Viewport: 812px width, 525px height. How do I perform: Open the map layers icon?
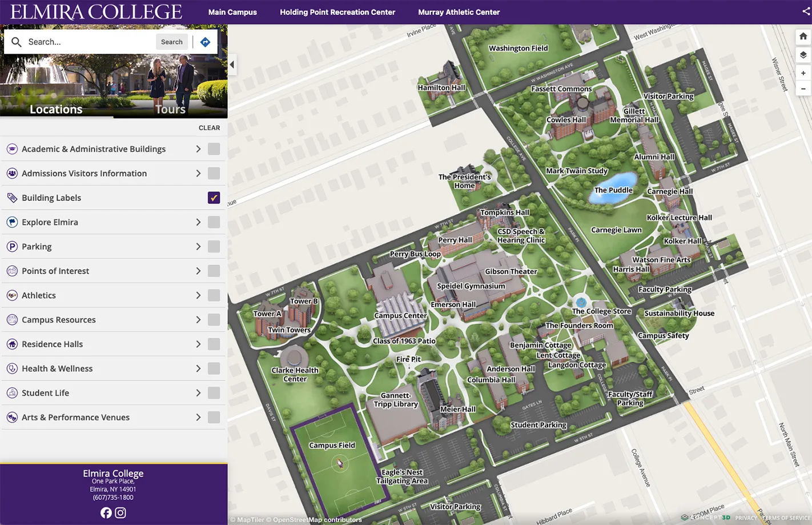(x=803, y=55)
